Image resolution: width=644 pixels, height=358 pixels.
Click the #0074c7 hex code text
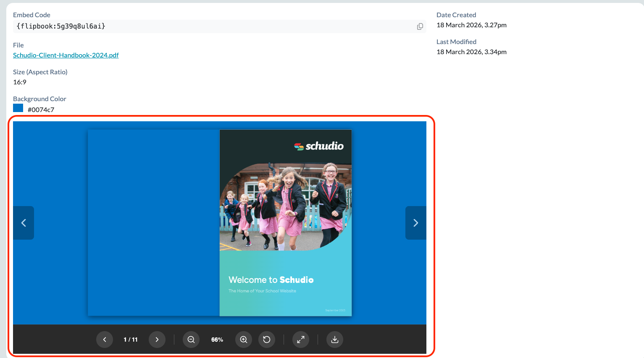pos(41,110)
